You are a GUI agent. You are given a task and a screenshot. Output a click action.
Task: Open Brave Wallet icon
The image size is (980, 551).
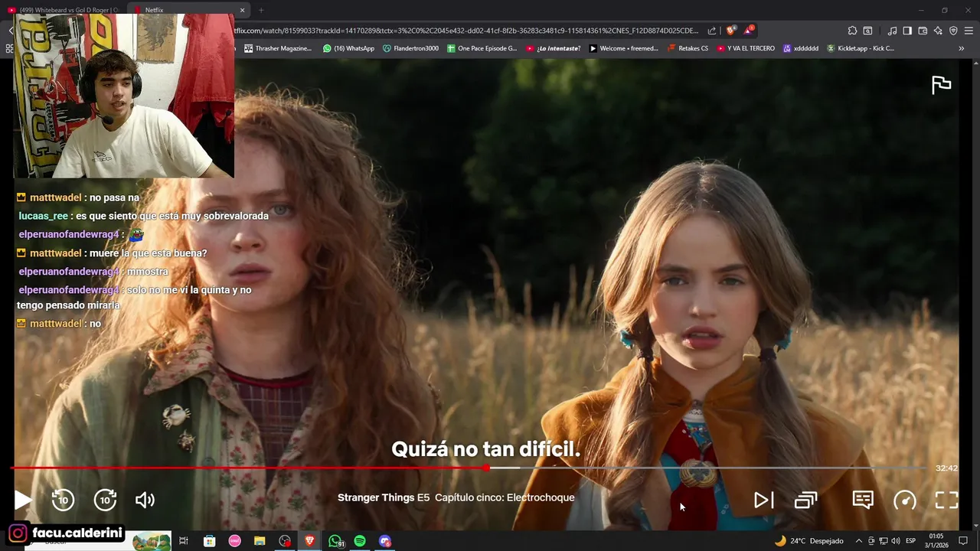pyautogui.click(x=923, y=31)
